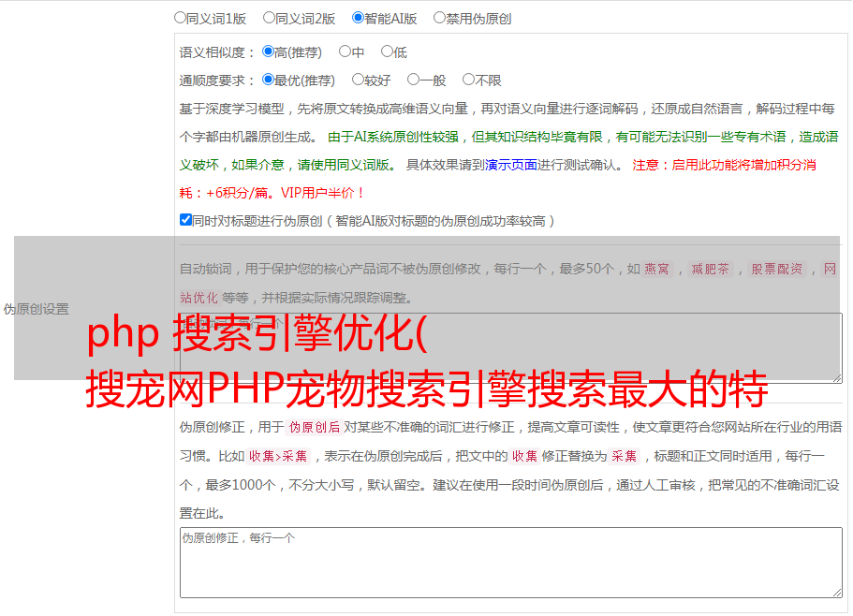Click the 收集>采集 example tag
The width and height of the screenshot is (853, 616).
(x=278, y=456)
